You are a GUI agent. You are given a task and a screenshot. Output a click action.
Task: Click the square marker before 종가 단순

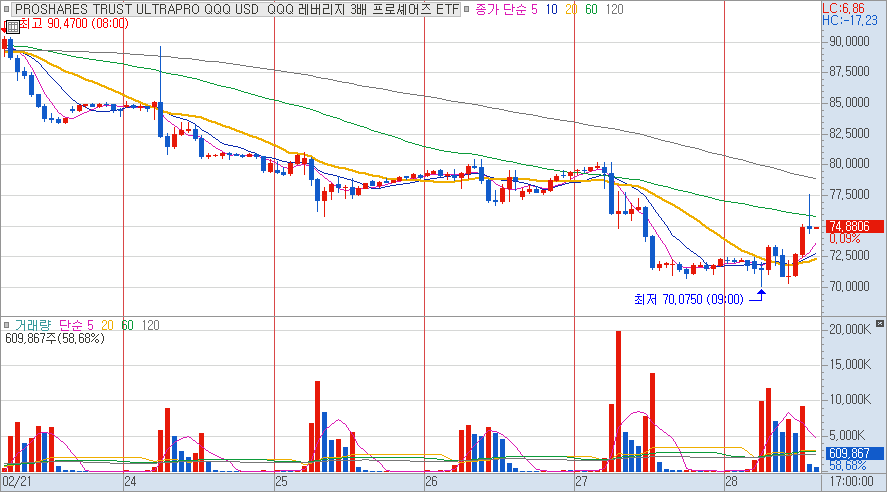pos(467,9)
